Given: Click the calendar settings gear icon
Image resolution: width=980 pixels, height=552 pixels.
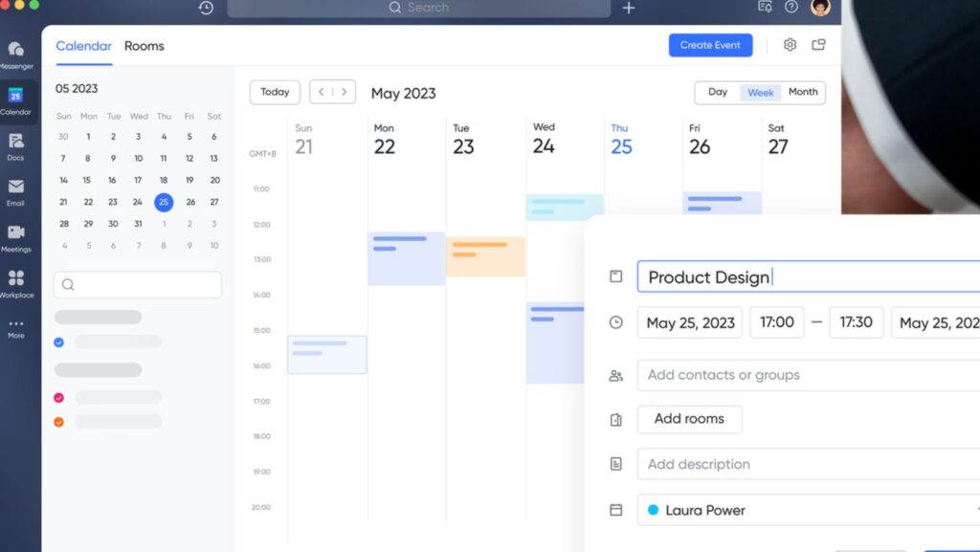Looking at the screenshot, I should (x=790, y=45).
